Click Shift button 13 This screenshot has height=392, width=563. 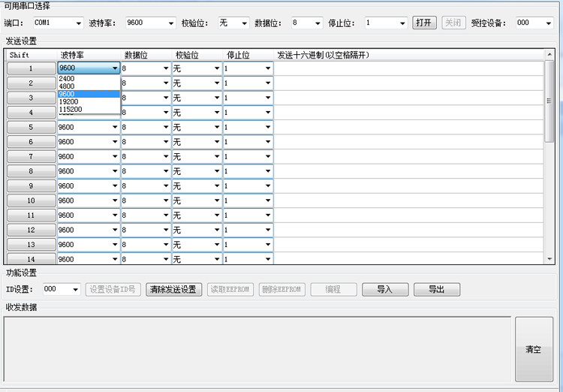[x=32, y=245]
